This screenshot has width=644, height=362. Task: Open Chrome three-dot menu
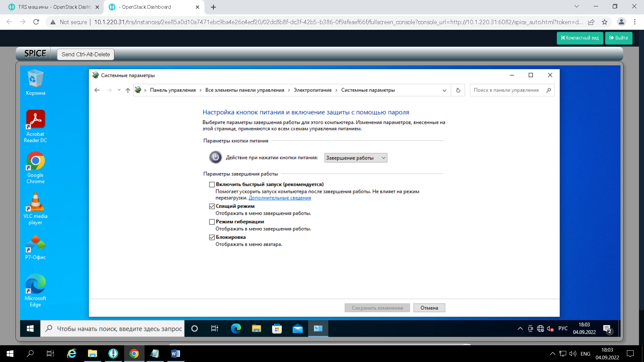(x=635, y=22)
